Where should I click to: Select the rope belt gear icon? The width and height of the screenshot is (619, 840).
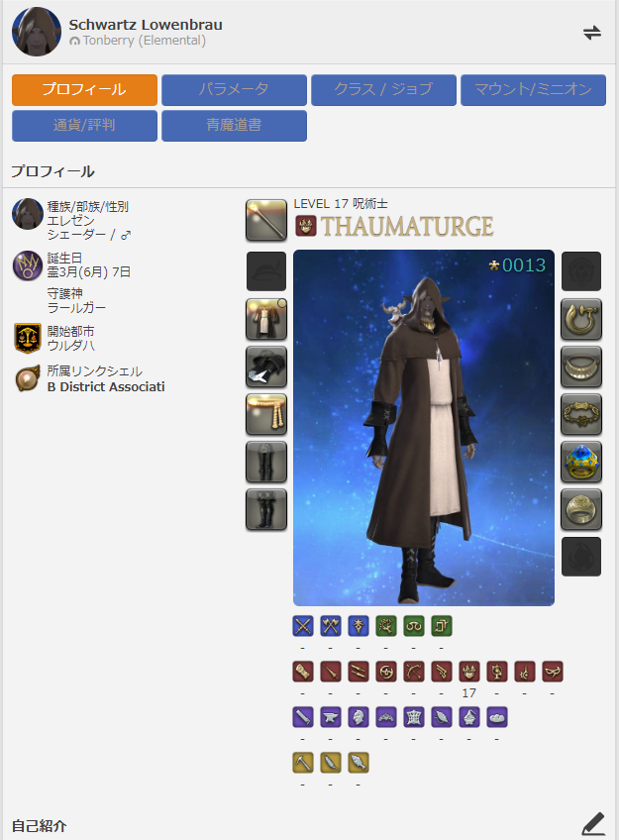click(x=266, y=415)
